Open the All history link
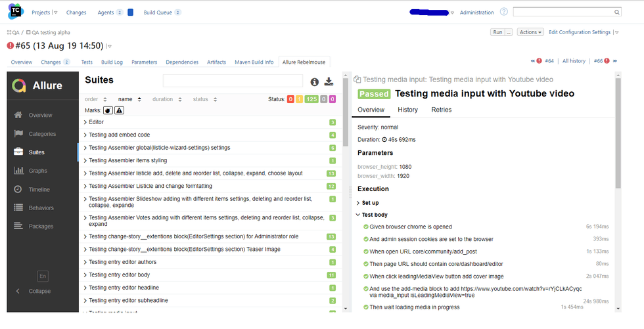This screenshot has height=329, width=644. (573, 61)
